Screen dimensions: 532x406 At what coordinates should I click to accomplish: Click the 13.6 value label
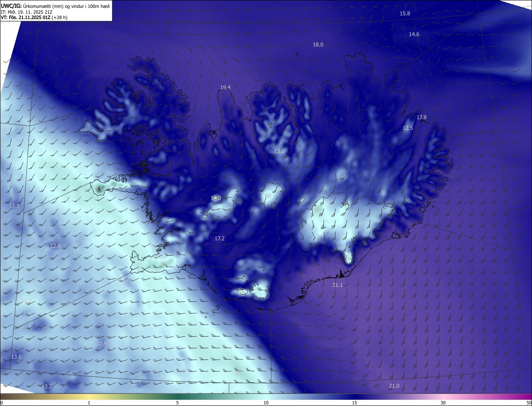tap(16, 357)
